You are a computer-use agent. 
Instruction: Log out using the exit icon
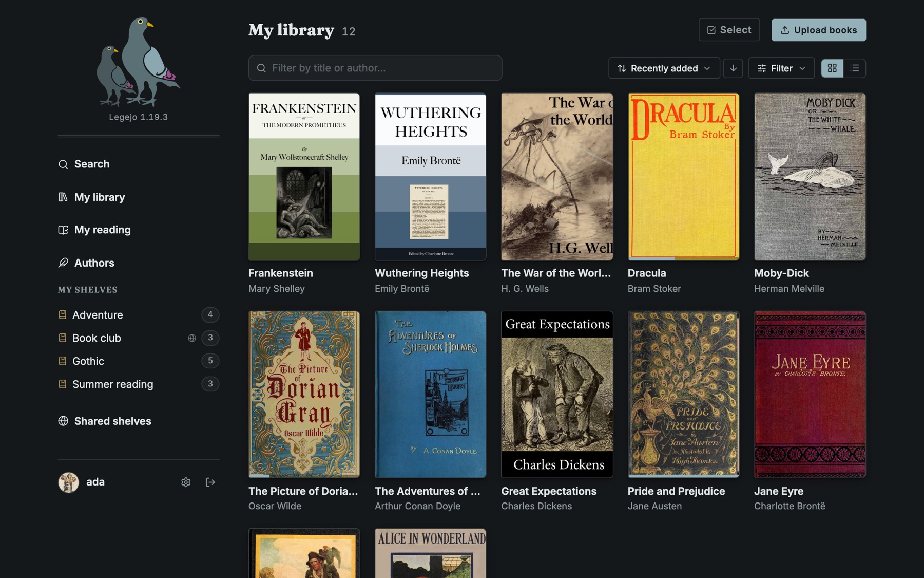(210, 482)
